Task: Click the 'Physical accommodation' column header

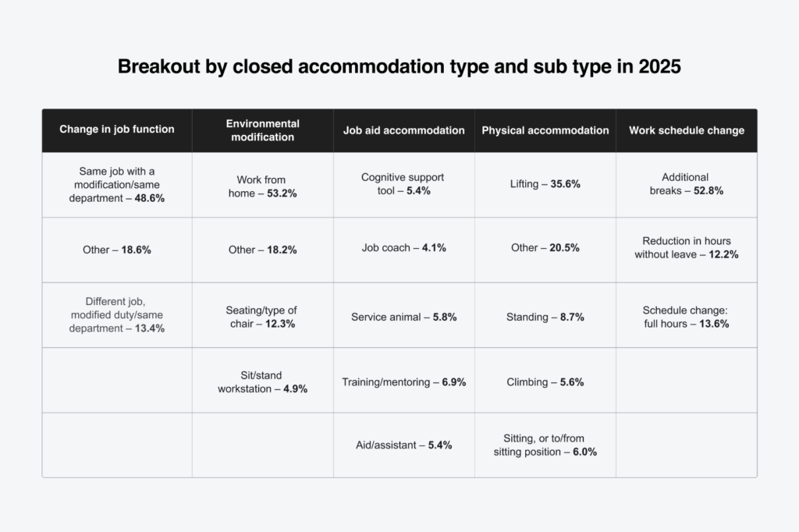Action: pos(545,130)
